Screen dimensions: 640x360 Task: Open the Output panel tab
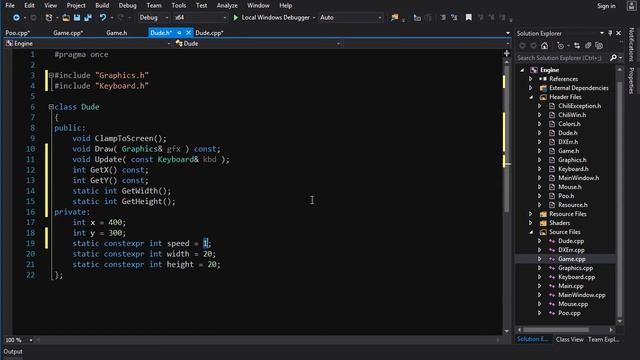click(x=13, y=351)
